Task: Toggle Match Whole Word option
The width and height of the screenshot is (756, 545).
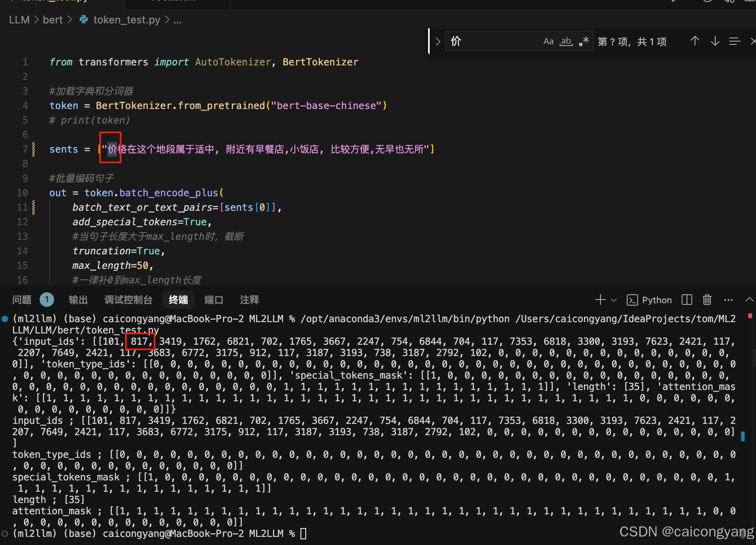Action: click(566, 41)
